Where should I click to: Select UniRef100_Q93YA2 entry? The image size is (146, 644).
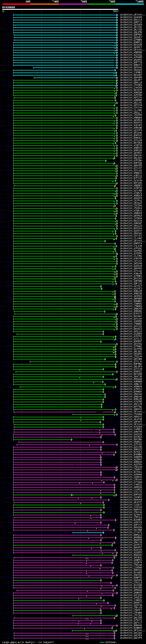pyautogui.click(x=131, y=67)
